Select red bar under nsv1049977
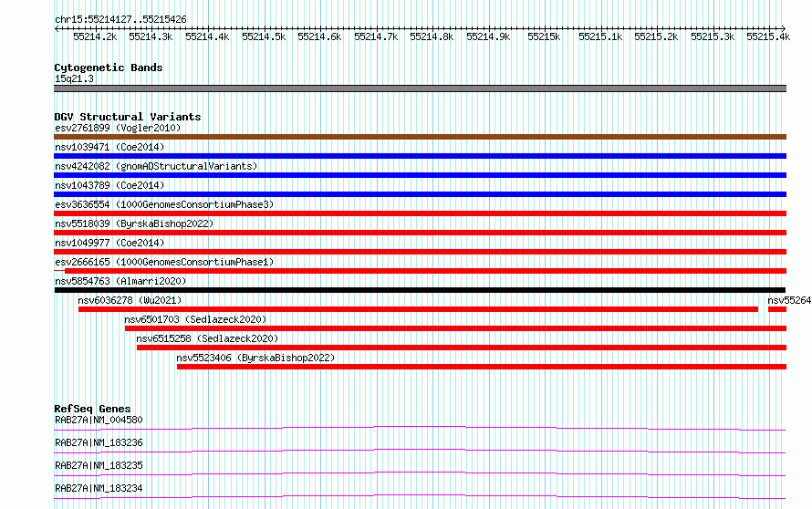The image size is (812, 509). 420,252
